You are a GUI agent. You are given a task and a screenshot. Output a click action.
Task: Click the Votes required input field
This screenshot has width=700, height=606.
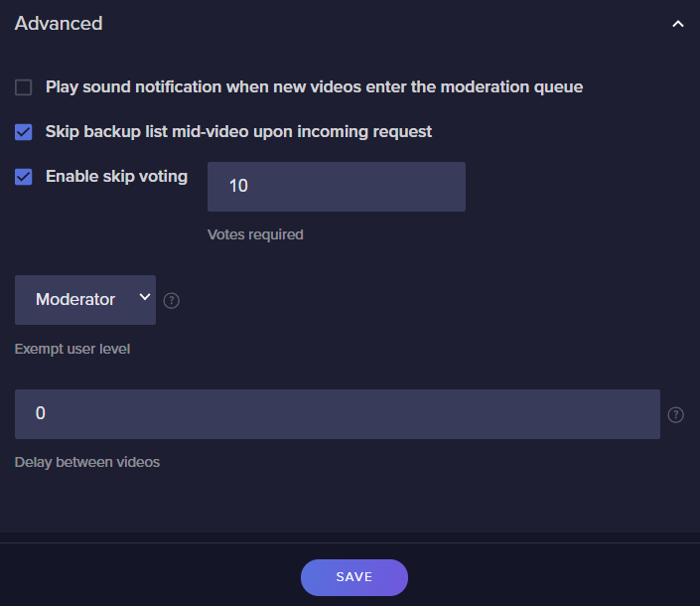click(337, 187)
